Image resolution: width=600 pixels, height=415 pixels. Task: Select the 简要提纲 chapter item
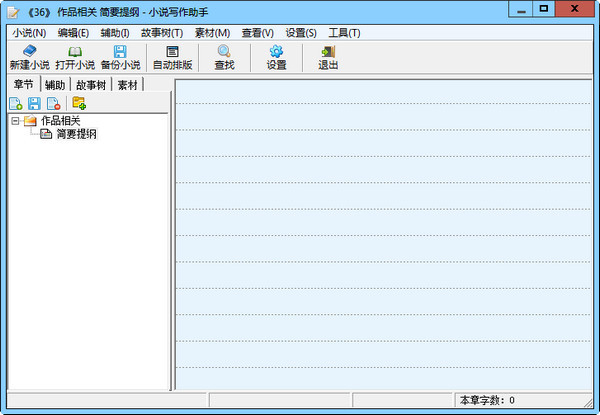click(77, 134)
